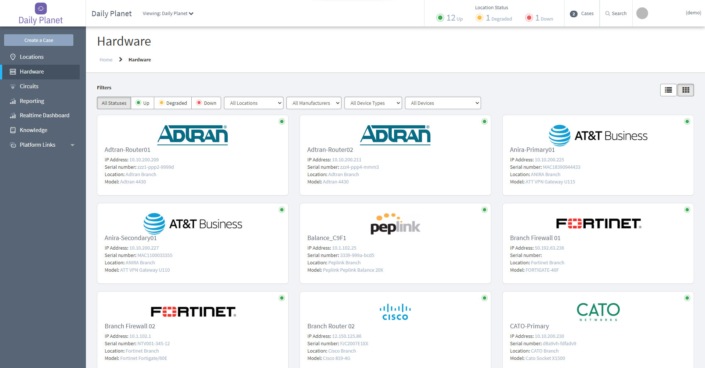705x368 pixels.
Task: Open the Adtran-Router02 device name
Action: click(x=330, y=150)
